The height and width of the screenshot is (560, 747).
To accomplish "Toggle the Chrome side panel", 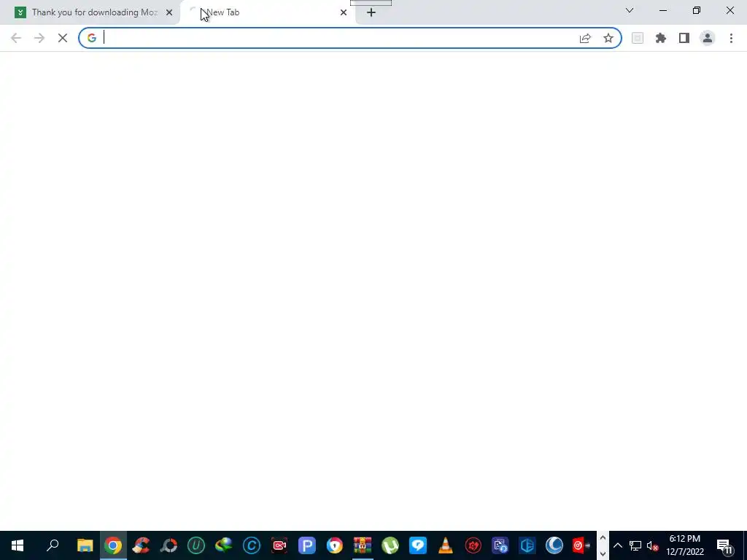I will tap(684, 38).
